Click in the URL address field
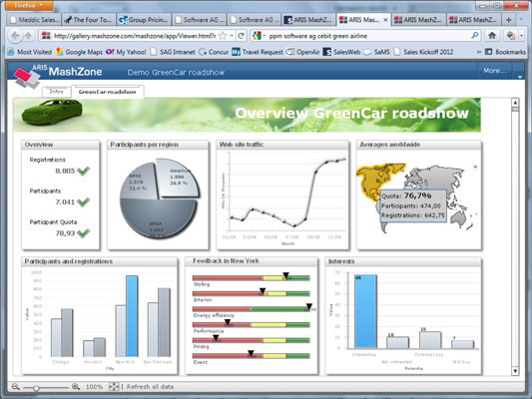 point(135,36)
